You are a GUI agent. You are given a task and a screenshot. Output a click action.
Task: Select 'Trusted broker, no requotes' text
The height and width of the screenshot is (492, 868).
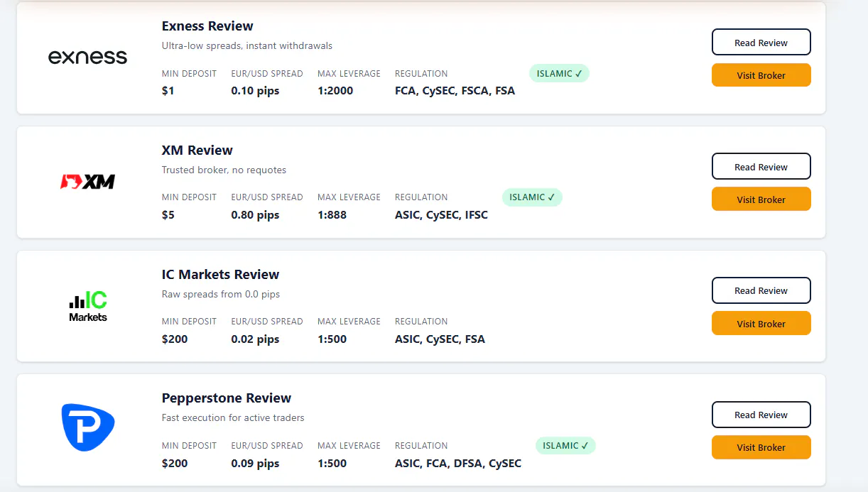[224, 170]
